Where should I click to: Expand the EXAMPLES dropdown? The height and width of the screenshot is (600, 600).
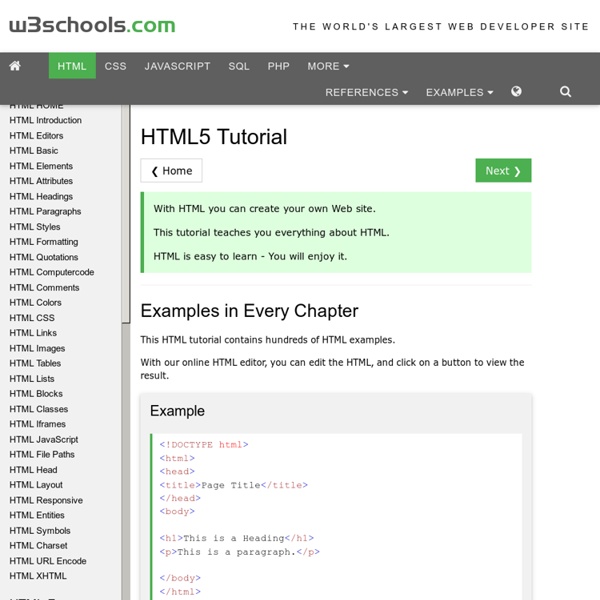coord(460,92)
